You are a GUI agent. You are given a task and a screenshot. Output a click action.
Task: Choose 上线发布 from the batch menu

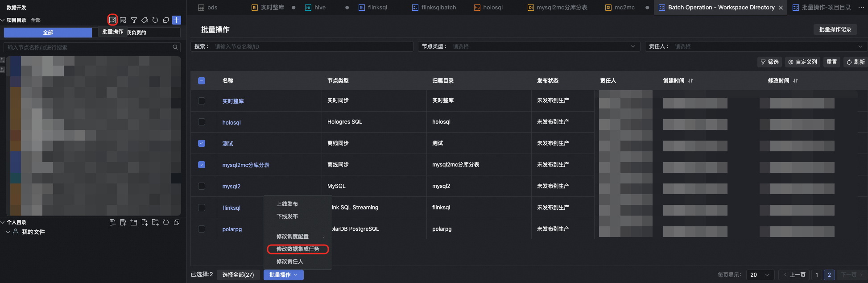pyautogui.click(x=287, y=204)
